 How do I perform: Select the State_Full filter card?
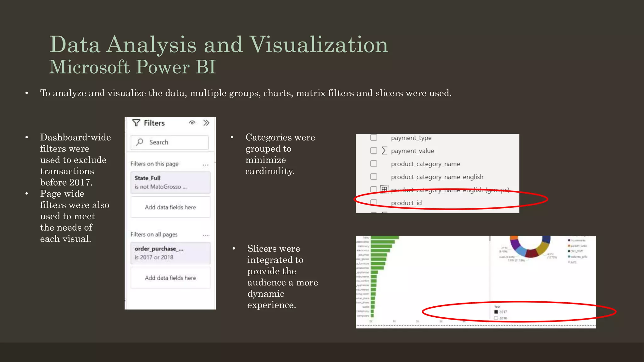coord(170,182)
